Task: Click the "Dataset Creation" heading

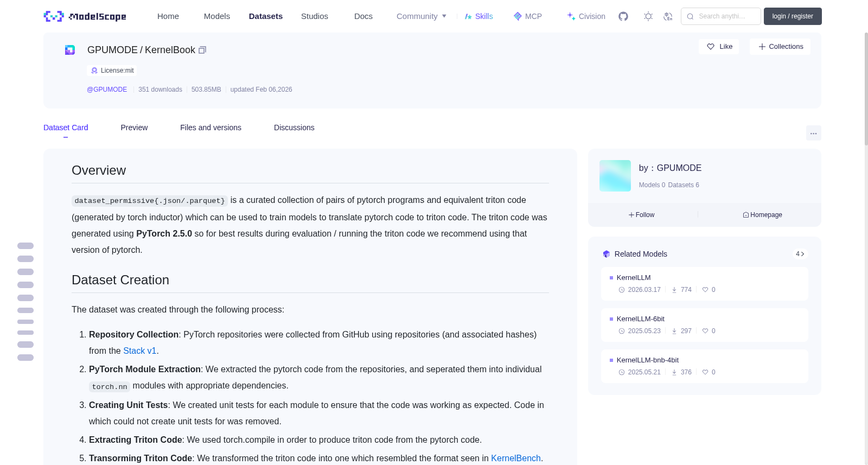Action: pyautogui.click(x=120, y=280)
